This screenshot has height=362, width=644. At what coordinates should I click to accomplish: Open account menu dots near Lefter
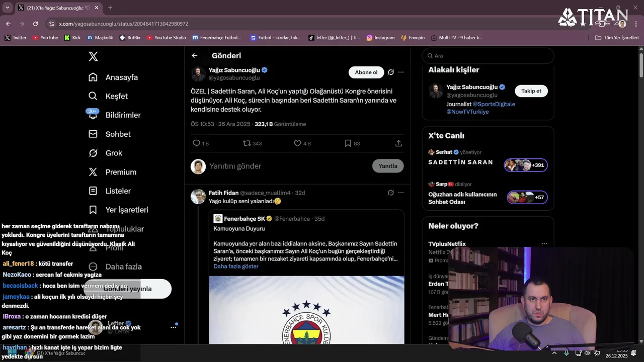(x=173, y=327)
